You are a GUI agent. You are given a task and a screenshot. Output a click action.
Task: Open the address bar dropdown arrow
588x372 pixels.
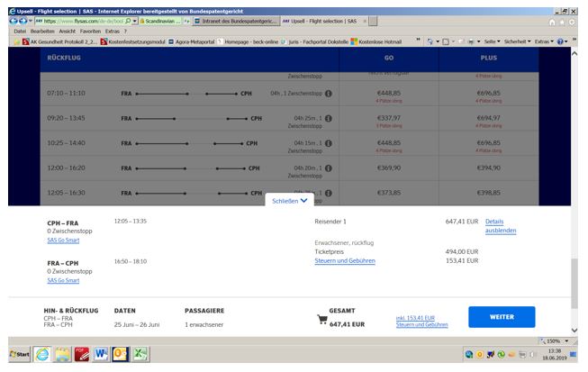135,21
